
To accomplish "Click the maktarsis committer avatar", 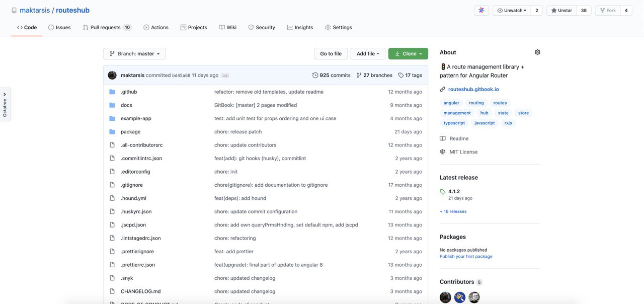I will (x=112, y=75).
